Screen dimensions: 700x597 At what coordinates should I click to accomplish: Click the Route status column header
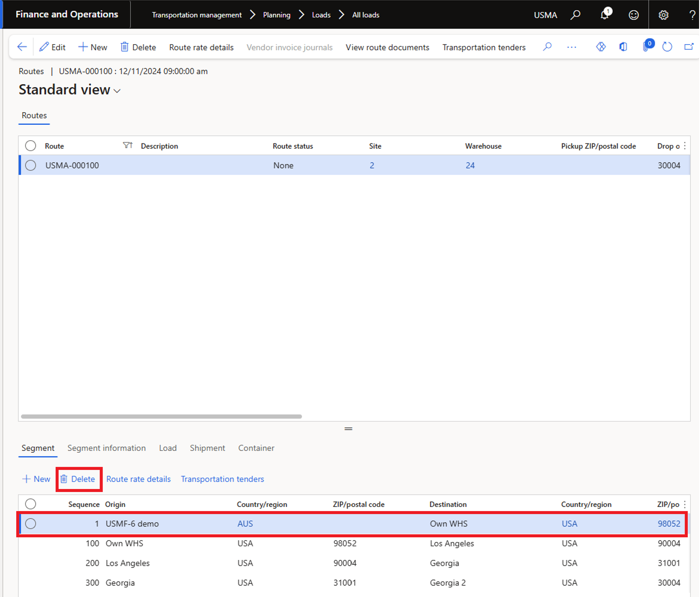293,146
